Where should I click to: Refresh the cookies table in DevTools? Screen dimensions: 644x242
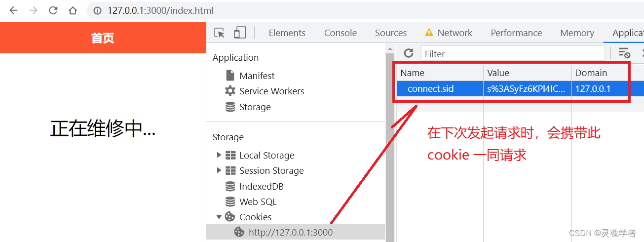click(x=409, y=53)
